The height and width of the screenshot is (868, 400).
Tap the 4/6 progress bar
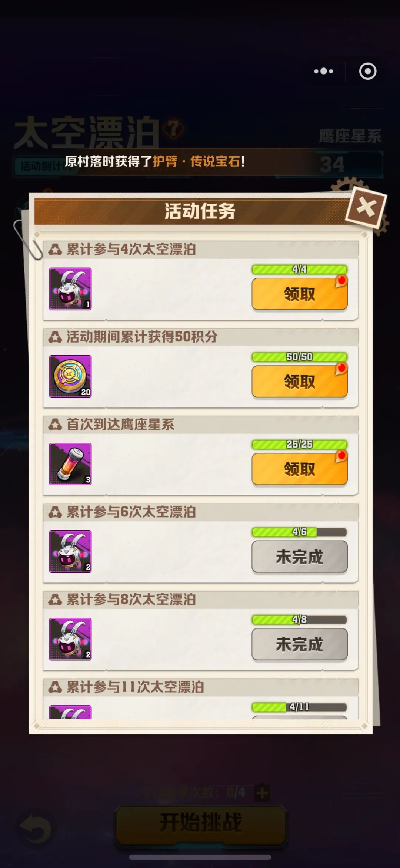(x=299, y=532)
